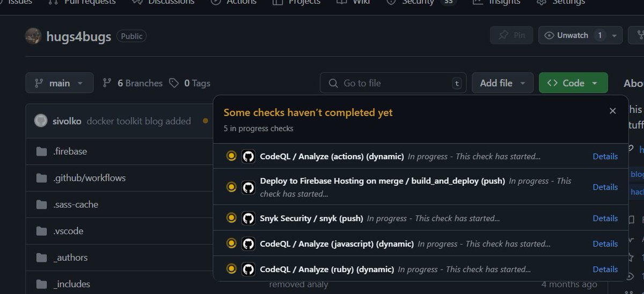Click the hugs4bugs repository name

point(78,36)
